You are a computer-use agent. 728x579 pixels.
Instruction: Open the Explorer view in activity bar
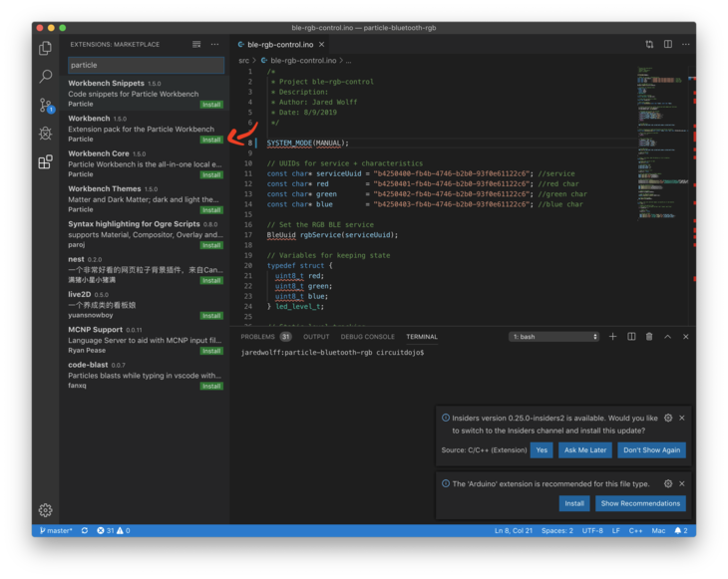(x=45, y=48)
